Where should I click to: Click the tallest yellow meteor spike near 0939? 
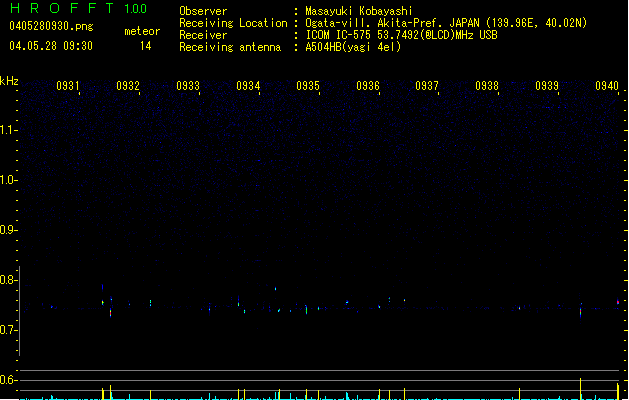pos(580,389)
